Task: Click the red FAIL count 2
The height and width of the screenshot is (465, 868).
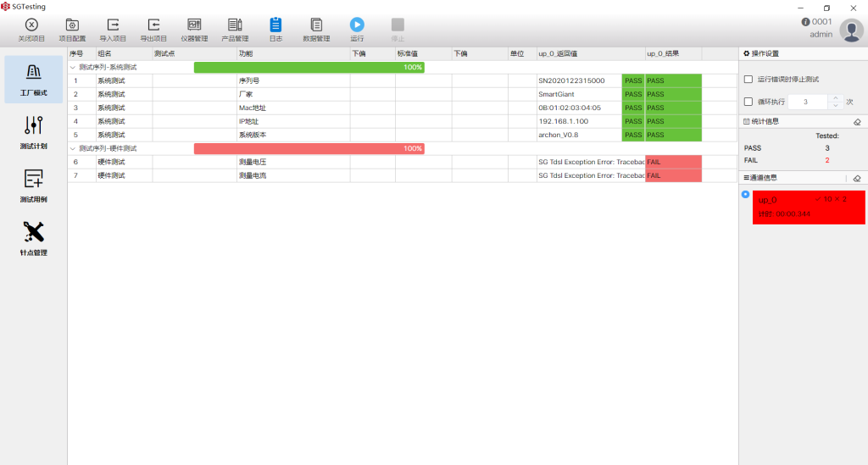Action: pos(827,160)
